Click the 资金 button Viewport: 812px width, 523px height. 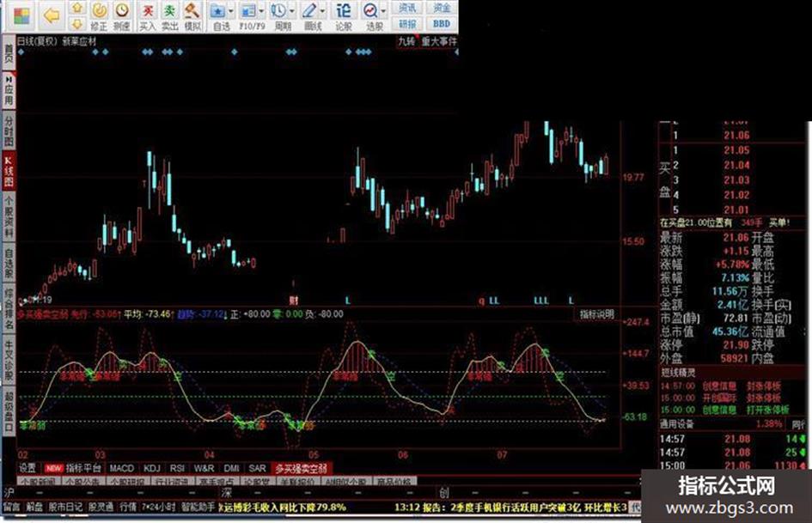tap(441, 8)
